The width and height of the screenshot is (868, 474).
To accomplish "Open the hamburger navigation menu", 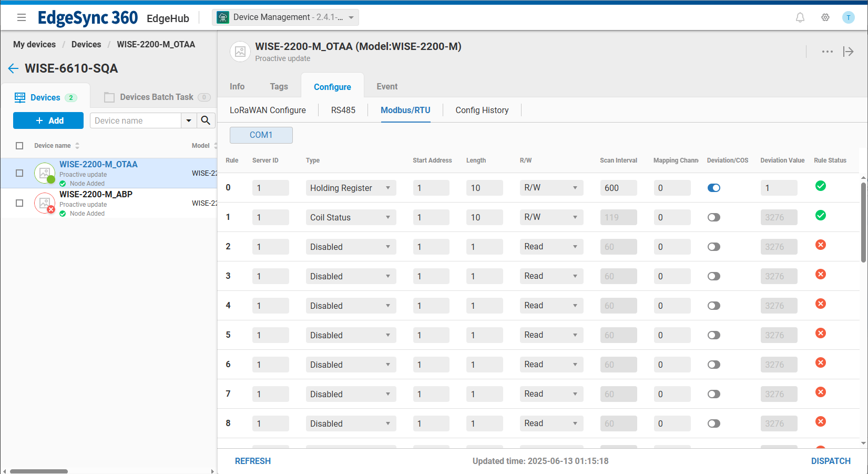I will coord(22,17).
